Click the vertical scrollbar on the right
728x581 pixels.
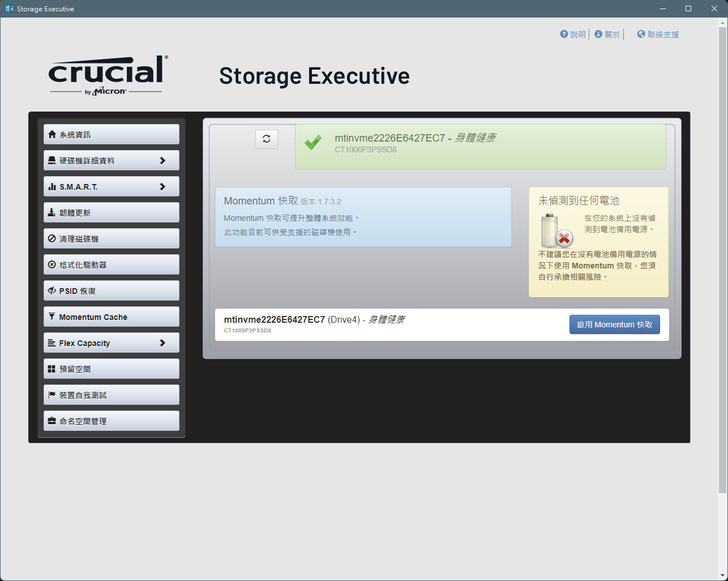[723, 255]
